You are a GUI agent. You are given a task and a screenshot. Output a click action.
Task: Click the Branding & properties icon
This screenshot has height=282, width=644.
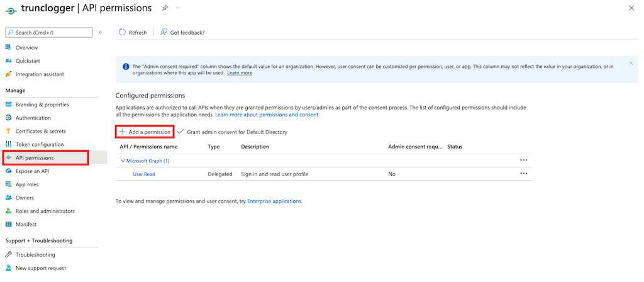tap(8, 104)
